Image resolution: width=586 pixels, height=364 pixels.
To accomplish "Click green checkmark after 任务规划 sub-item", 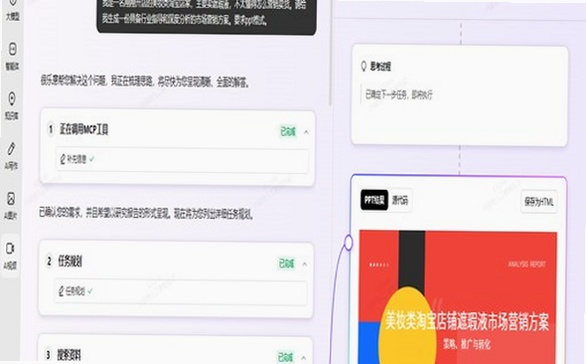I will [x=90, y=290].
